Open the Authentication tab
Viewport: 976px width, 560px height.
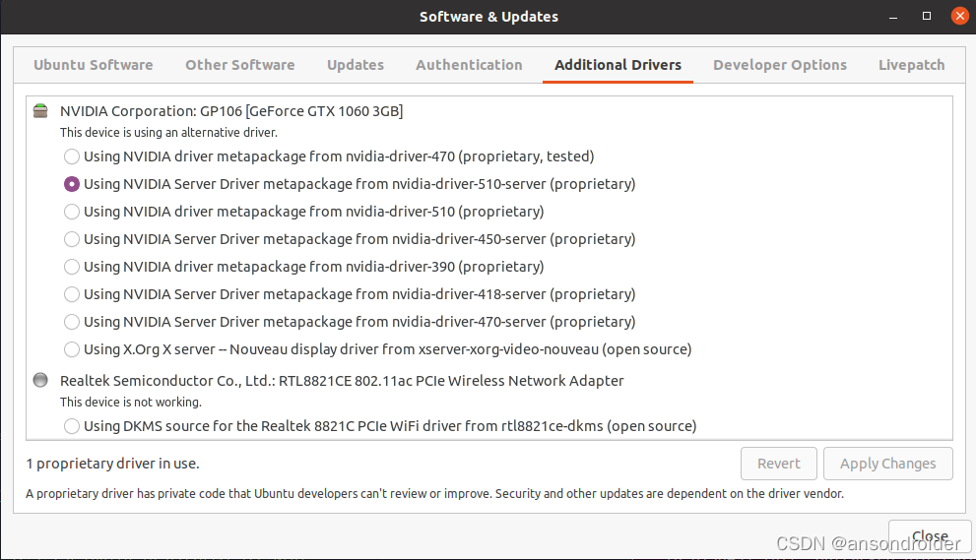tap(470, 65)
